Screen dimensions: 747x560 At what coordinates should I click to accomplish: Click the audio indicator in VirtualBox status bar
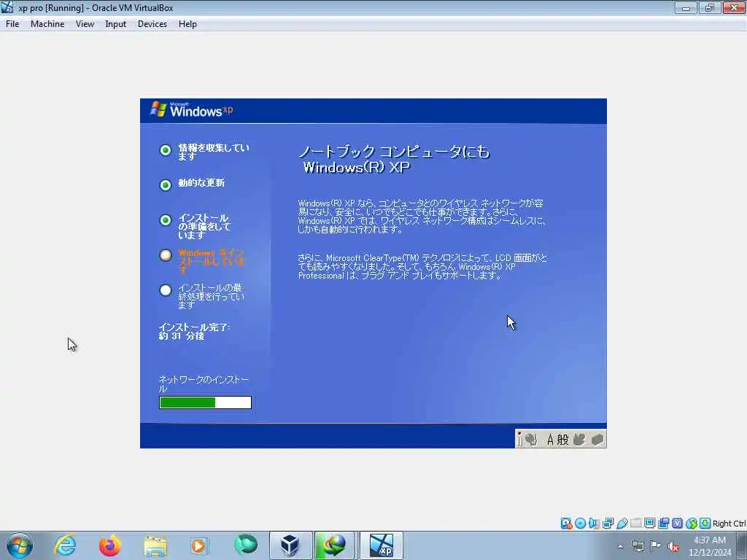click(x=594, y=524)
